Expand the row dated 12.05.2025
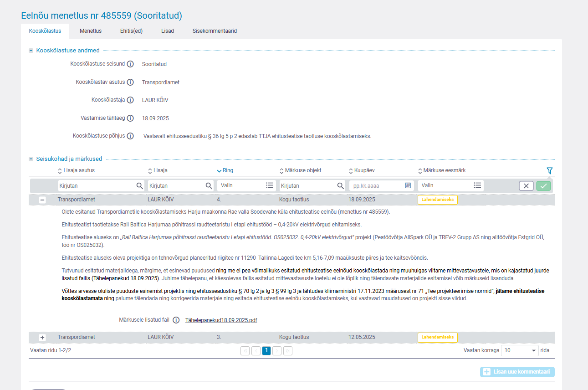This screenshot has width=588, height=390. pos(42,338)
